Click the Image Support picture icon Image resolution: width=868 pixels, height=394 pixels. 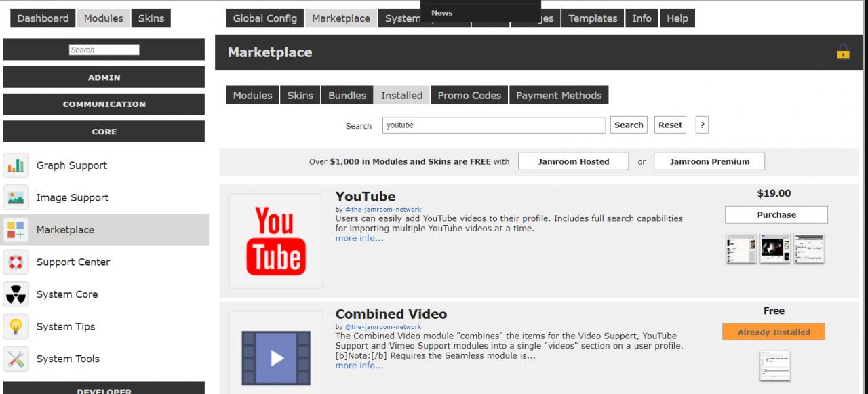point(16,198)
